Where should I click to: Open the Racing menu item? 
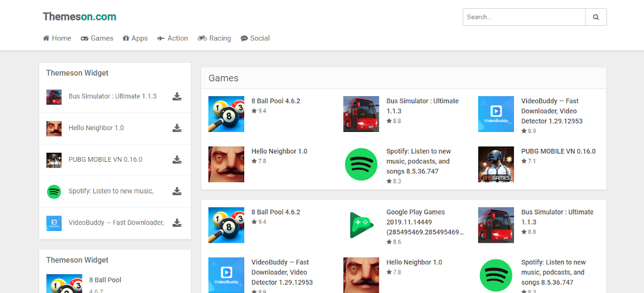214,38
